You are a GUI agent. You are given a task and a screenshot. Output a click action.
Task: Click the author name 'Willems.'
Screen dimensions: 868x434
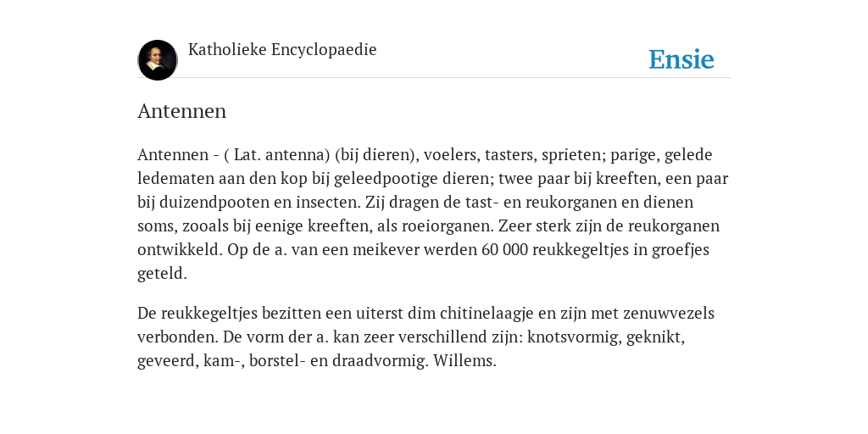pos(465,361)
